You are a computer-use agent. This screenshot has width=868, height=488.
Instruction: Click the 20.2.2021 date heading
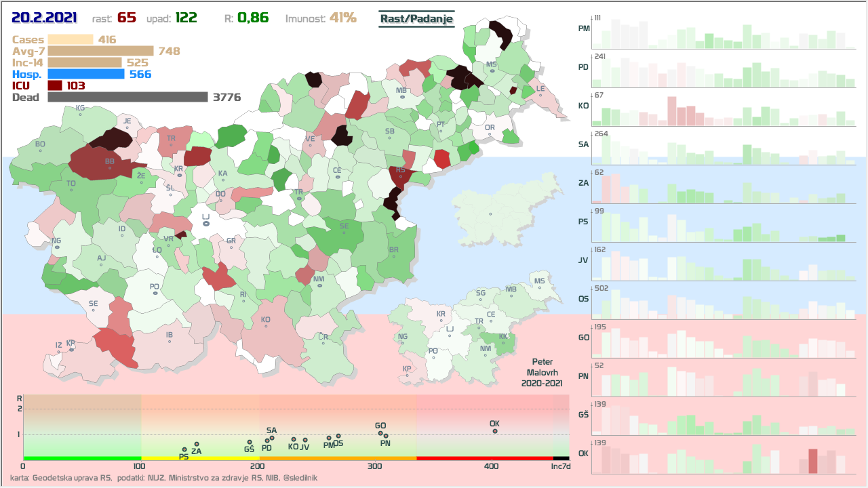[x=45, y=18]
